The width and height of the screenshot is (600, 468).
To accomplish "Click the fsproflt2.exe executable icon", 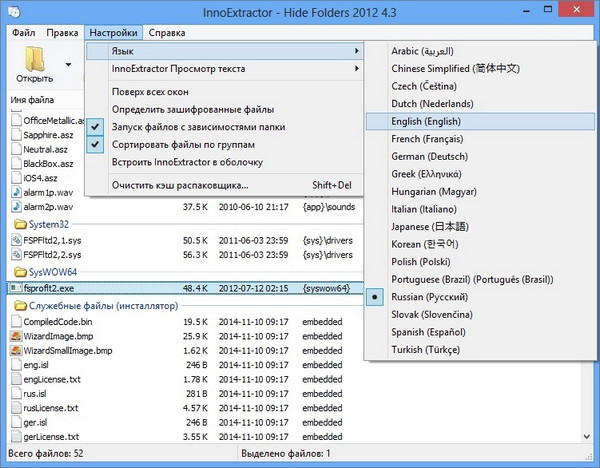I will 16,288.
